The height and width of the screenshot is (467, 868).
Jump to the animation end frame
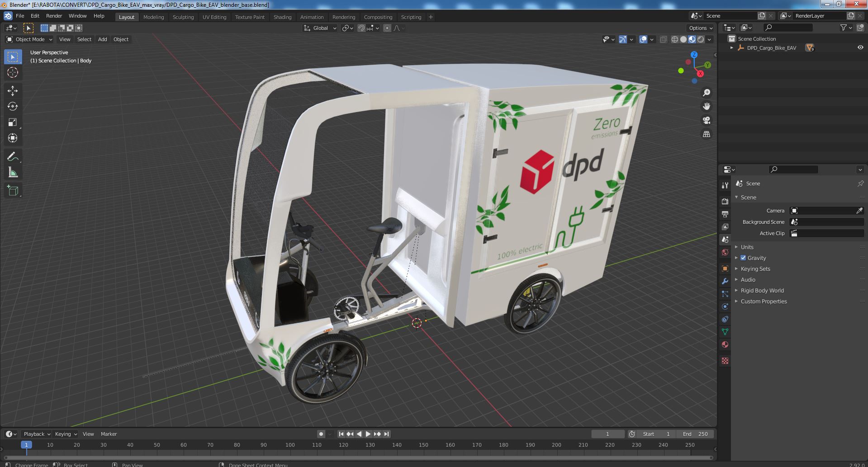(x=386, y=434)
